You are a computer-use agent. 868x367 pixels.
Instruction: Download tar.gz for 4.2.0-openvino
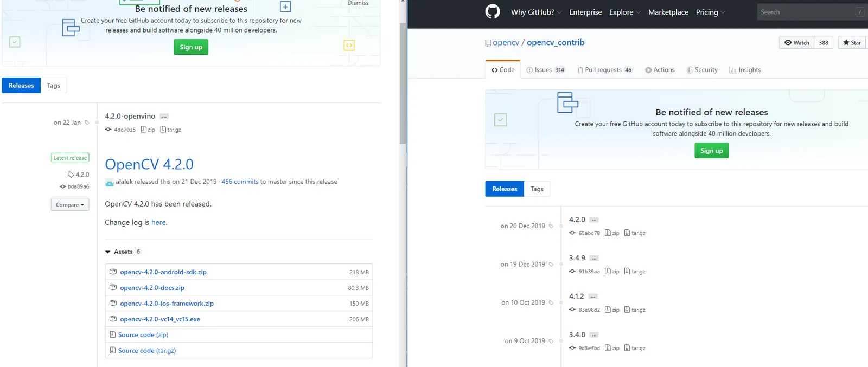click(x=171, y=130)
